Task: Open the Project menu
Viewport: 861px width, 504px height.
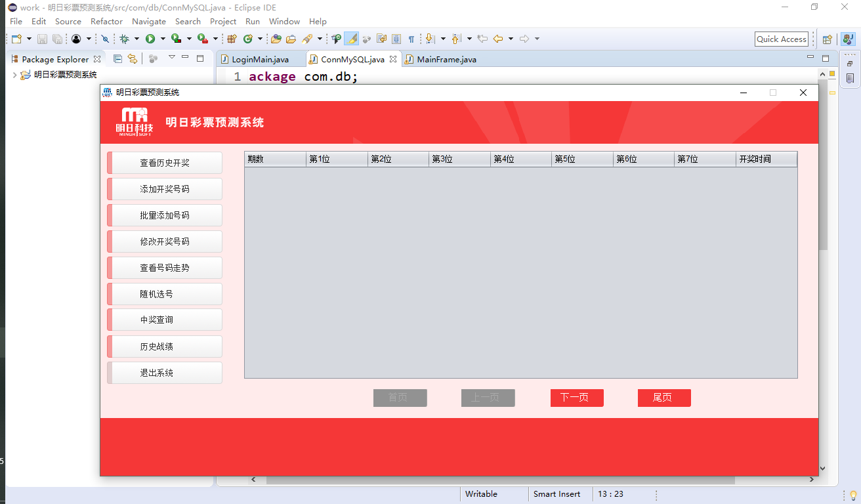Action: click(223, 22)
